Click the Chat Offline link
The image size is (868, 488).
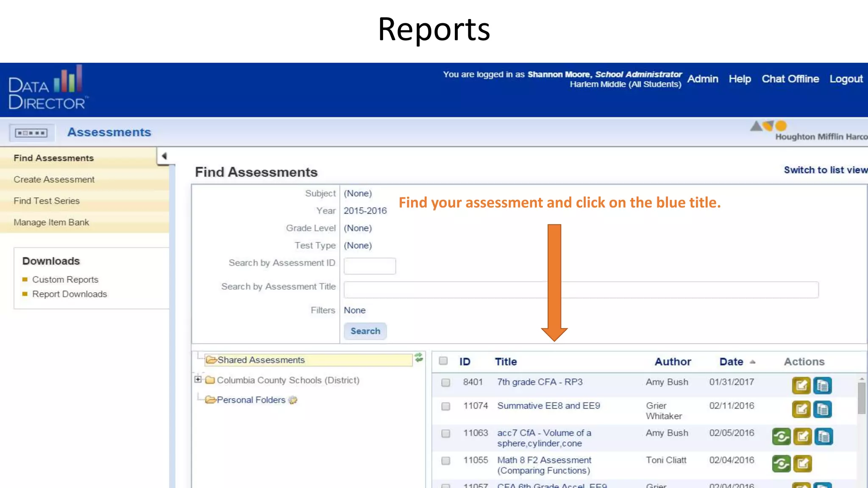pyautogui.click(x=790, y=79)
